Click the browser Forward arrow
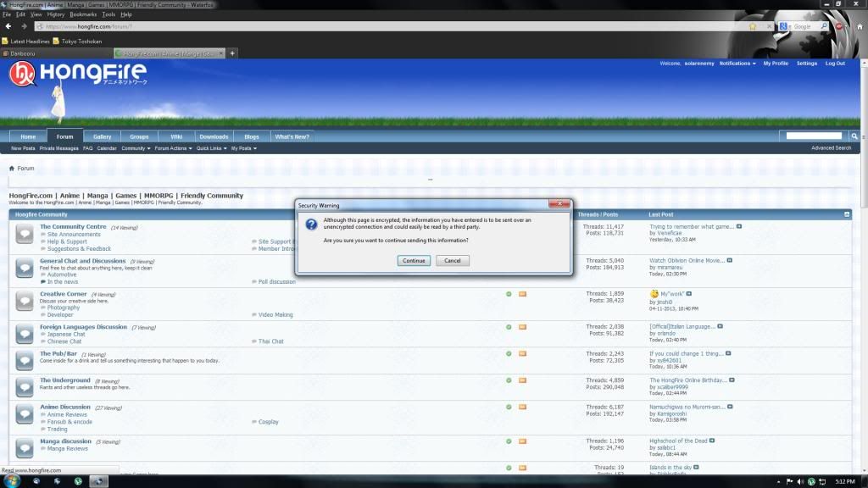This screenshot has width=868, height=488. (24, 26)
